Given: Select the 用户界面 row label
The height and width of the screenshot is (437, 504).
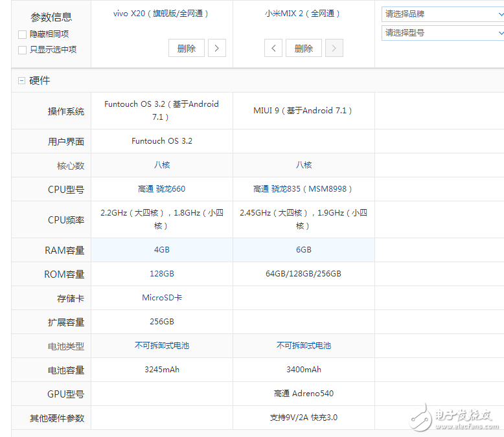Looking at the screenshot, I should click(66, 142).
